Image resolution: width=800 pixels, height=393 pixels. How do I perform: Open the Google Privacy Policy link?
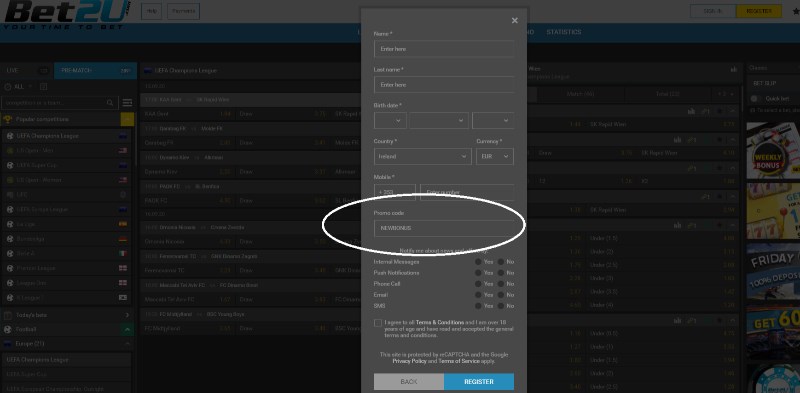coord(409,361)
